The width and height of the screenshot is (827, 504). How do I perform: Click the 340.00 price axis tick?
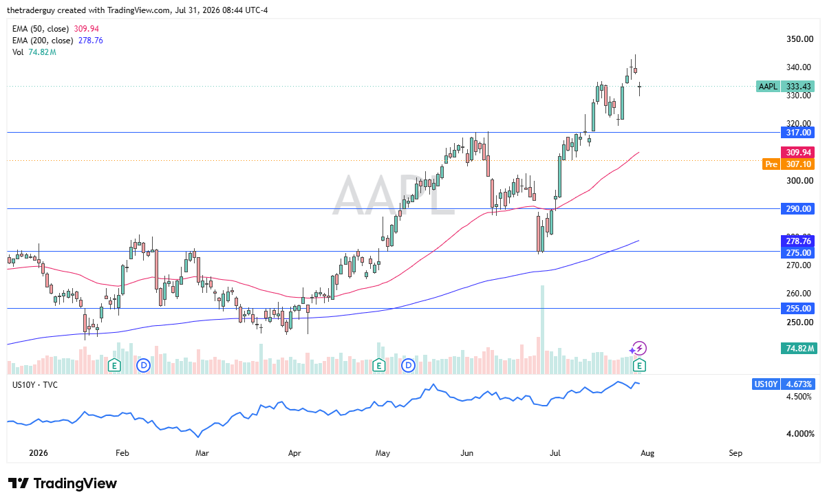click(799, 67)
